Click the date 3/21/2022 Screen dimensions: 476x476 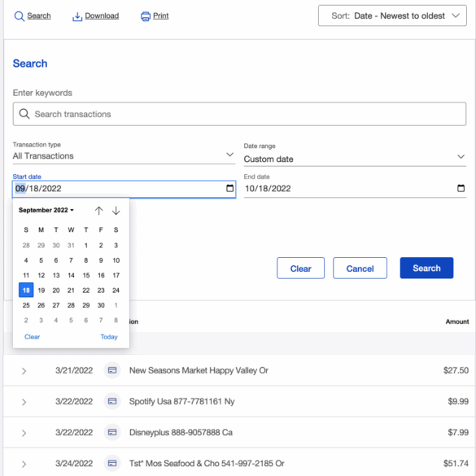[x=74, y=370]
